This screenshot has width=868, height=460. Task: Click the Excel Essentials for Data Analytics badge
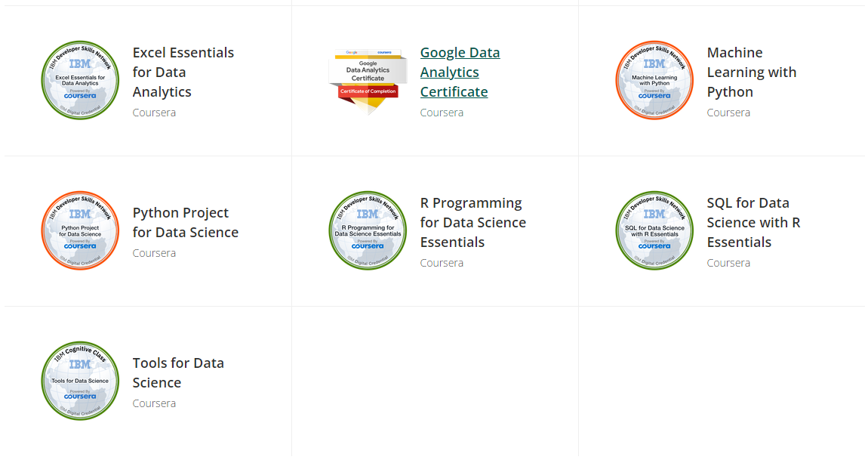(80, 80)
